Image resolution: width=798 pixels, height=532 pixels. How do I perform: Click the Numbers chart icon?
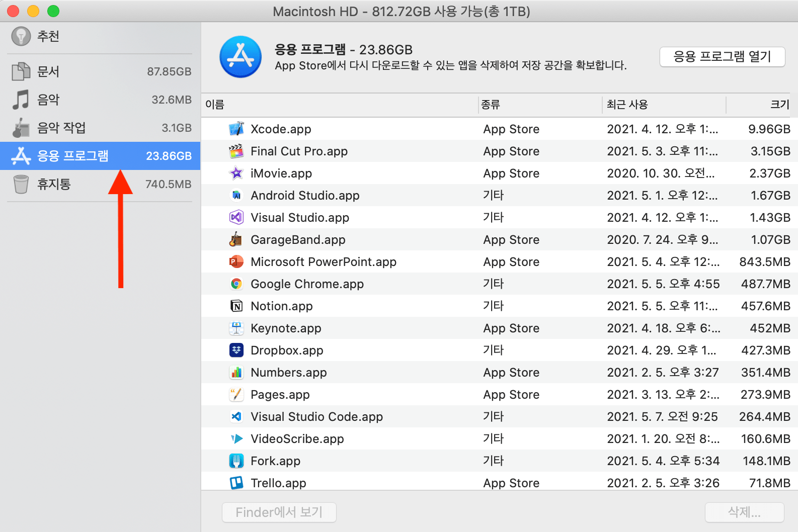236,372
